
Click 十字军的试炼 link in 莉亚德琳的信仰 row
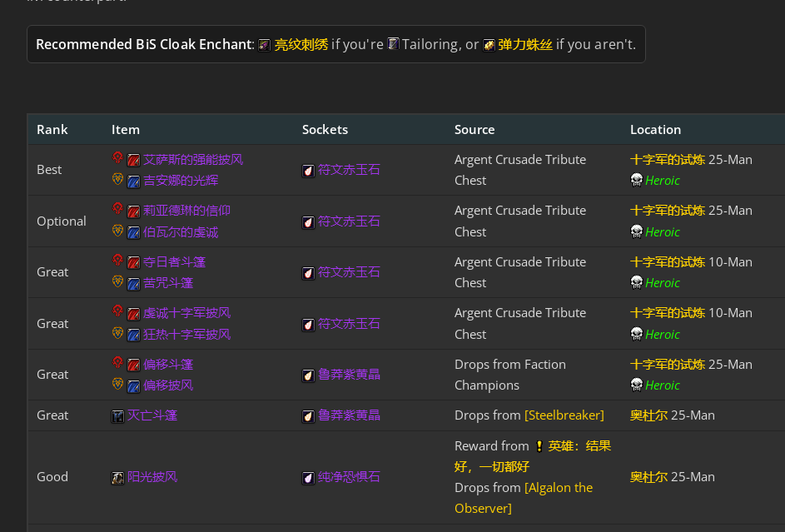(x=668, y=211)
